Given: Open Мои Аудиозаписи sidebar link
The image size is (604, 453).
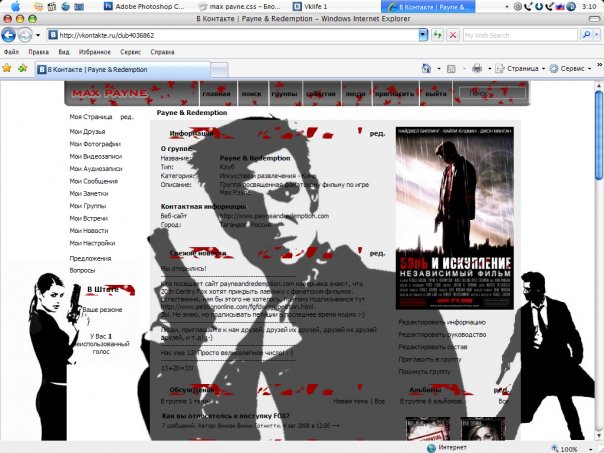Looking at the screenshot, I should (x=96, y=169).
